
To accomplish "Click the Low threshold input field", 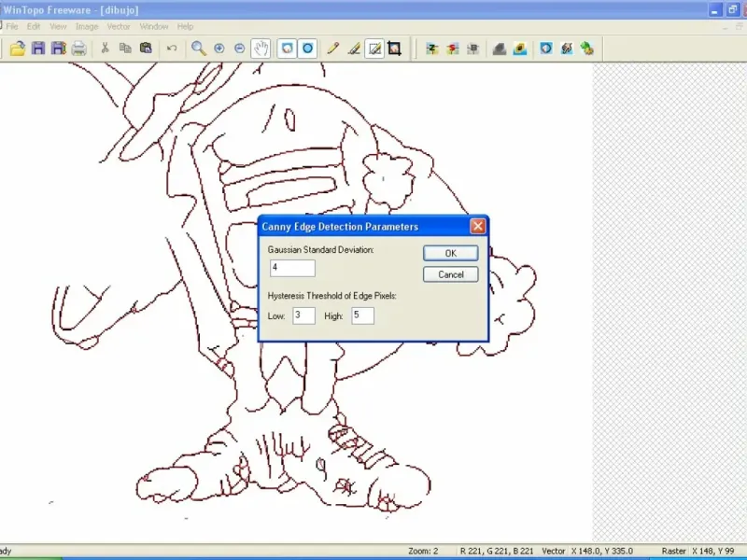I will [x=304, y=315].
